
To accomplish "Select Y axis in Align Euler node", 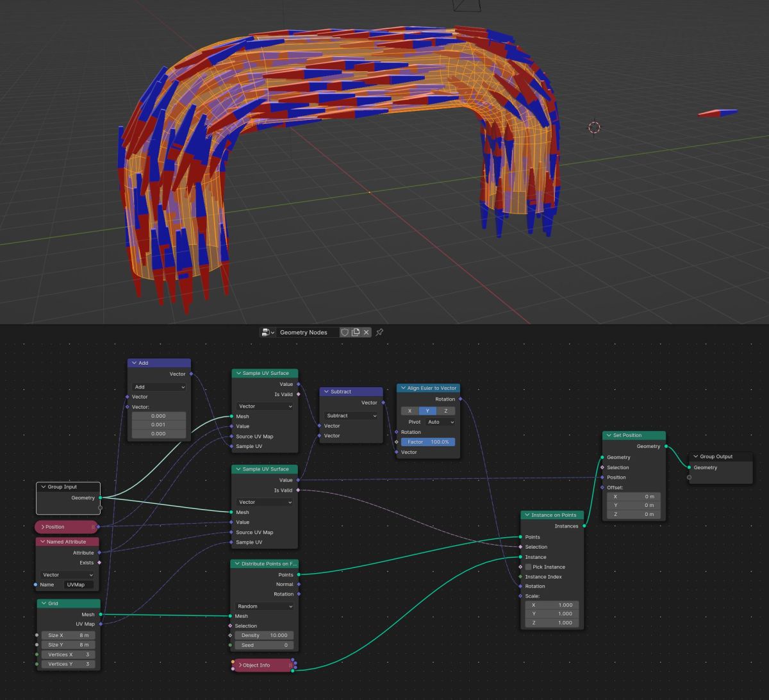I will point(427,411).
